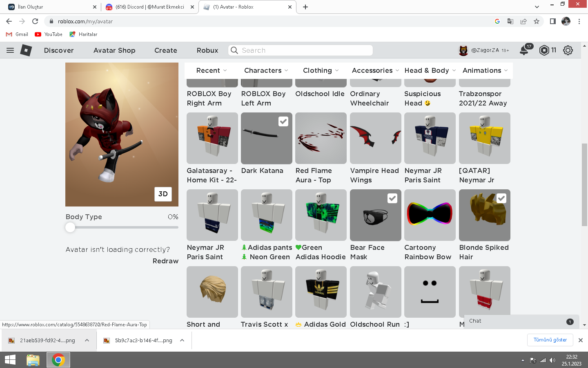This screenshot has height=368, width=588.
Task: Unequip the Blonde Spiked Hair item
Action: 485,215
